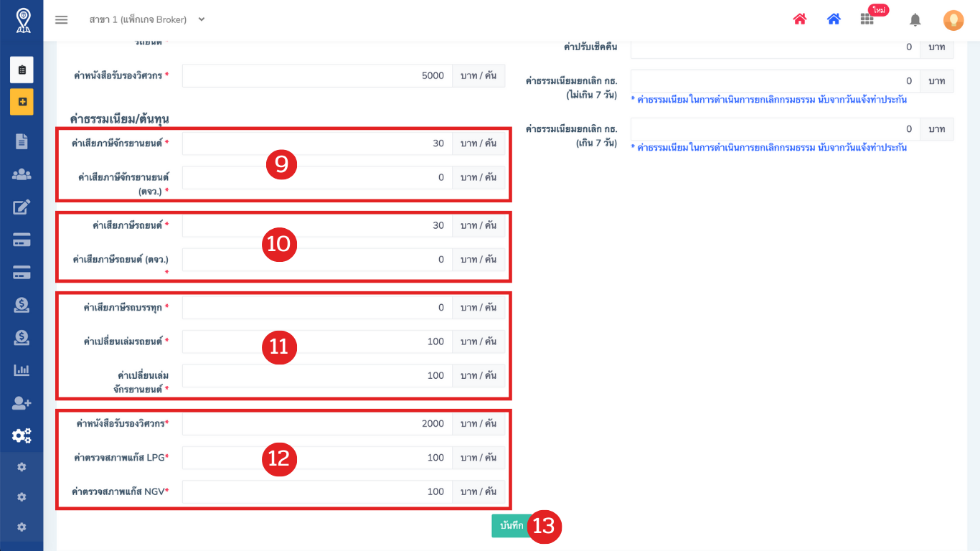Click the ค่าธรรมเนียม/ต้นทุน section heading
Image resolution: width=980 pixels, height=551 pixels.
click(119, 118)
